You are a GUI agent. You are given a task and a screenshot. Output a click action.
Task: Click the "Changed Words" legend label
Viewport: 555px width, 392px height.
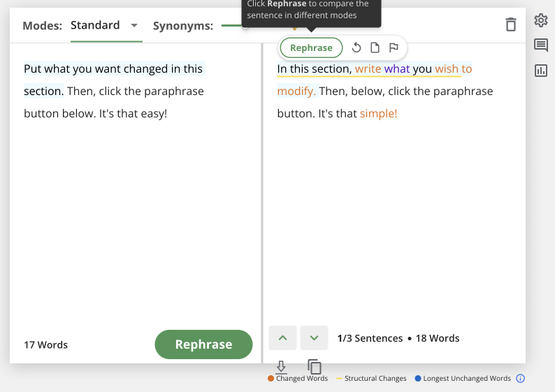pos(302,378)
